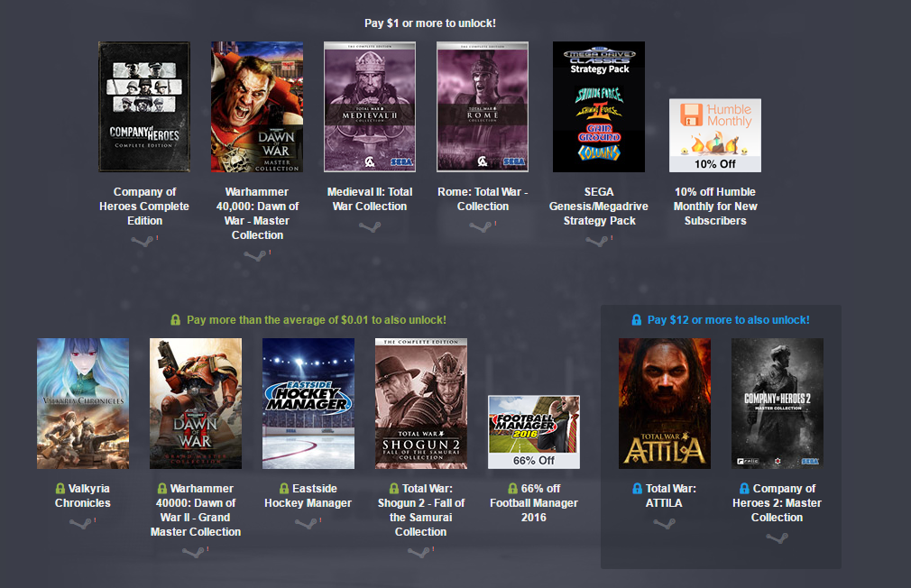Click green lock icon next to 66% off Football Manager 2016
Viewport: 911px width, 588px height.
coord(512,489)
